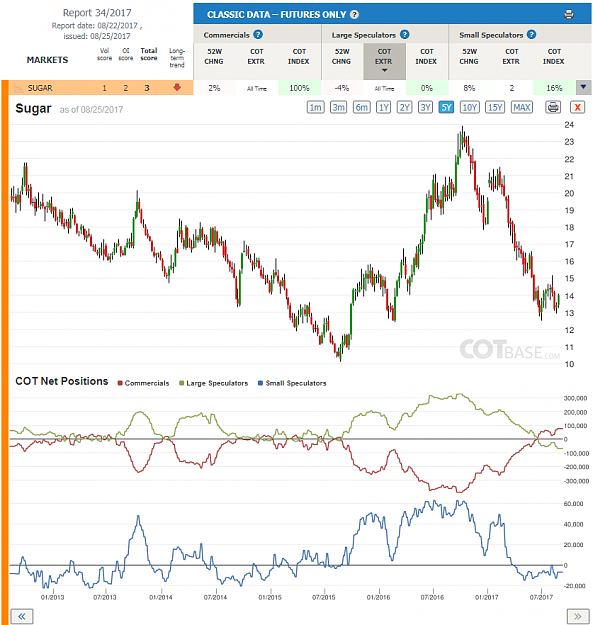Viewport: 593px width, 625px height.
Task: Open Large Speculators help question mark
Action: pos(404,35)
